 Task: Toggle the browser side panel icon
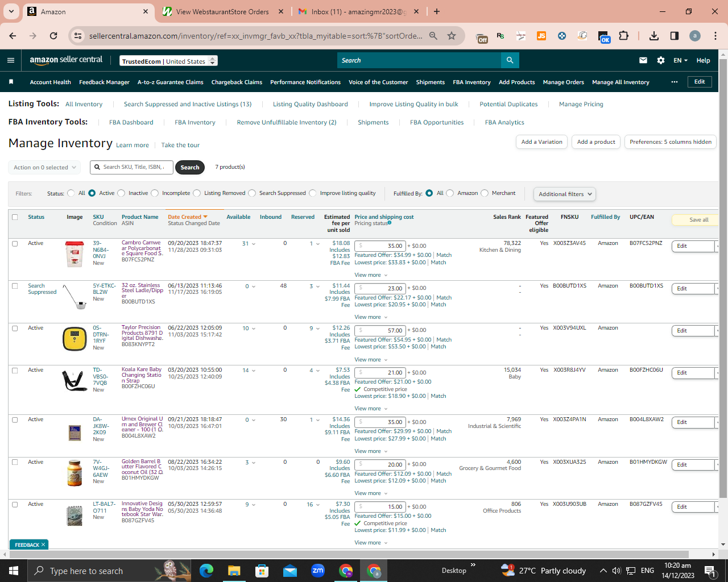[675, 36]
